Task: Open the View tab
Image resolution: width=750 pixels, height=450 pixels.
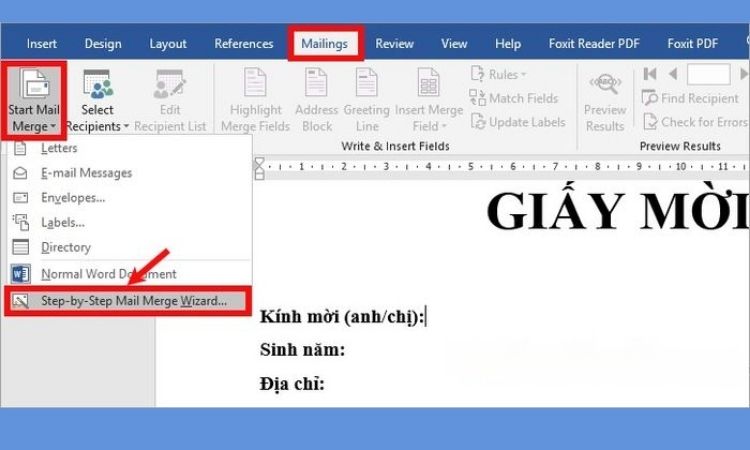Action: (454, 44)
